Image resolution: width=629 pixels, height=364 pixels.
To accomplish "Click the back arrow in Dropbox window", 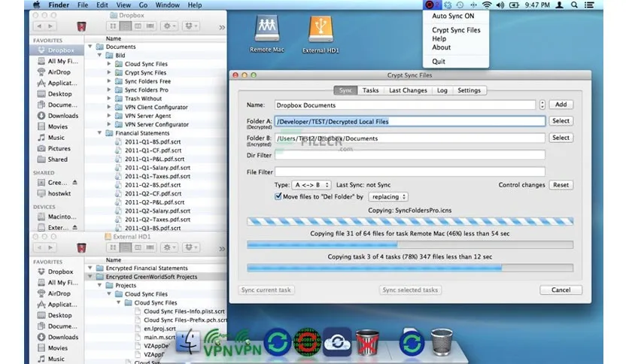I will 39,26.
